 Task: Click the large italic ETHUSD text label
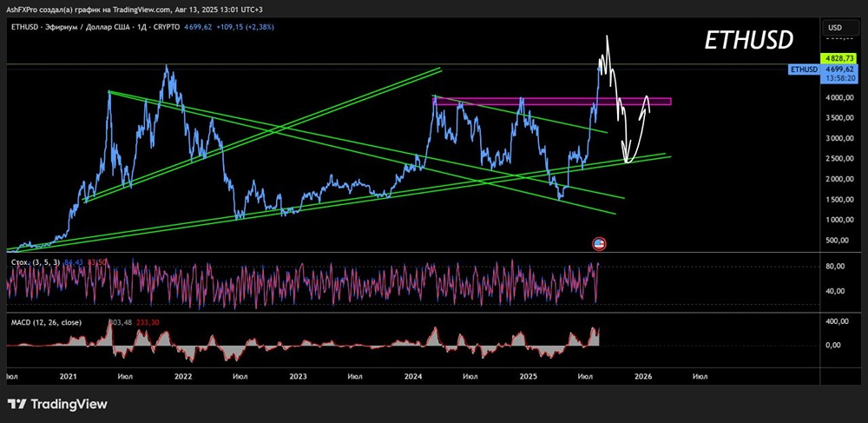coord(749,41)
